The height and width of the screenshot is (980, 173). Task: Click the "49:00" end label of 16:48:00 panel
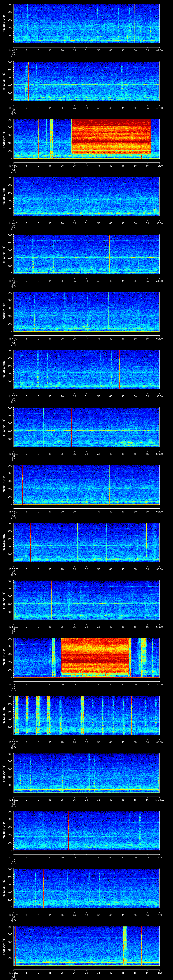click(160, 166)
